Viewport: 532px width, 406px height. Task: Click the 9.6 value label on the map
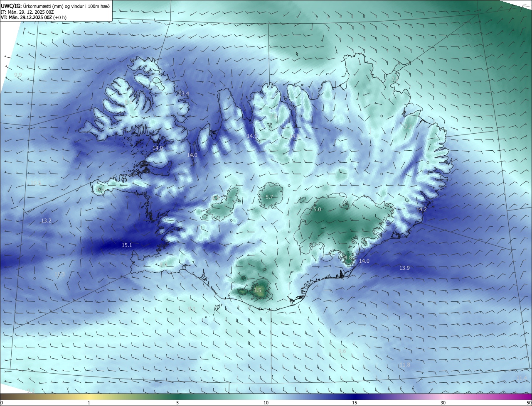[x=342, y=351]
